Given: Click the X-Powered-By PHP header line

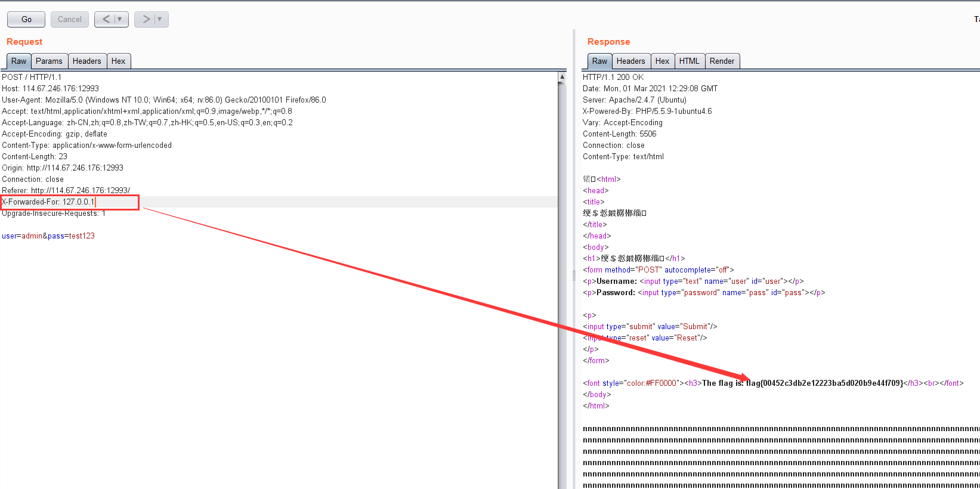Looking at the screenshot, I should 647,111.
